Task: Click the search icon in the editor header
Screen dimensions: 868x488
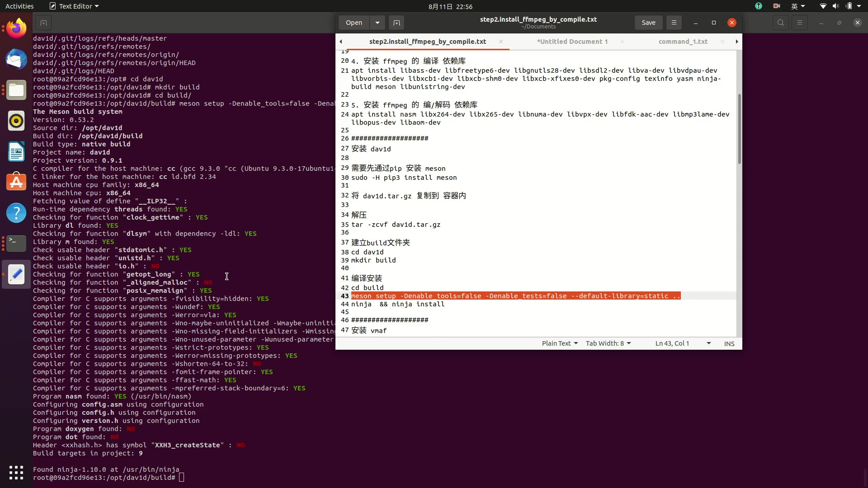Action: tap(780, 22)
